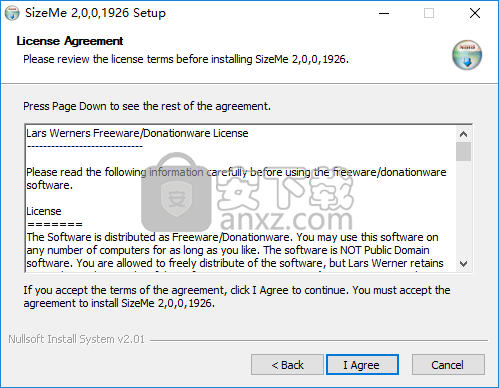
Task: Click the NSIS installer logo in header
Action: pos(467,55)
